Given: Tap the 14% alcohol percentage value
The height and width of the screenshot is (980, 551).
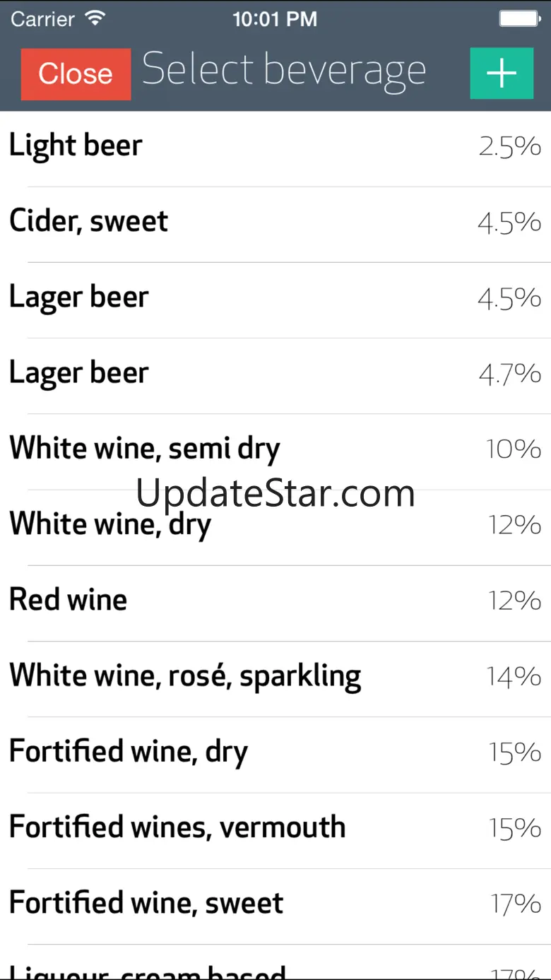Looking at the screenshot, I should pyautogui.click(x=514, y=677).
